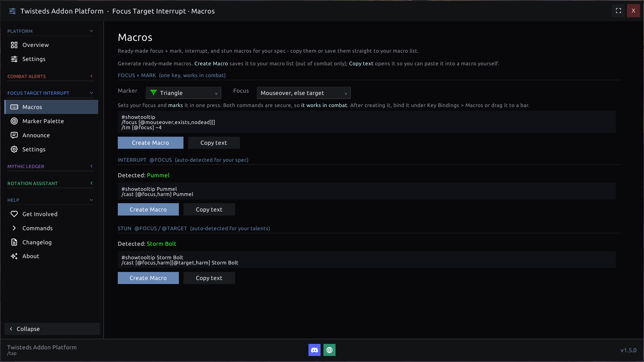Open the Overview page
The height and width of the screenshot is (362, 644).
(51, 45)
